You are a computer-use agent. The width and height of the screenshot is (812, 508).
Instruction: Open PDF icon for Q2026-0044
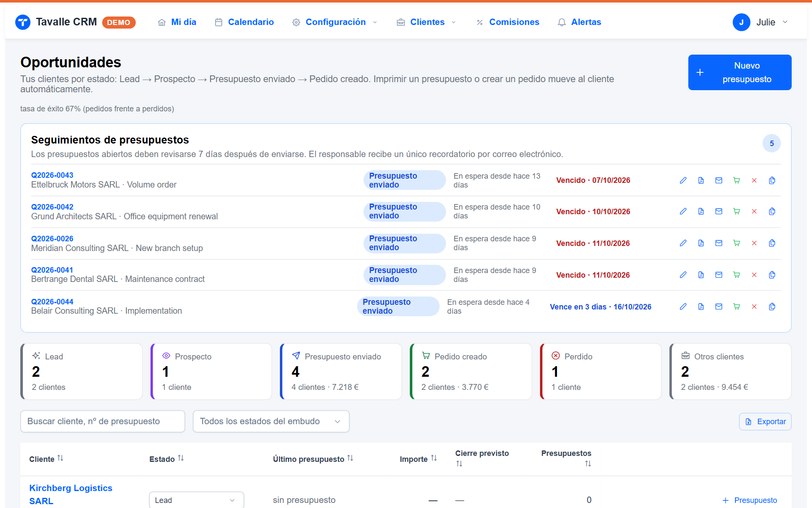(x=701, y=306)
